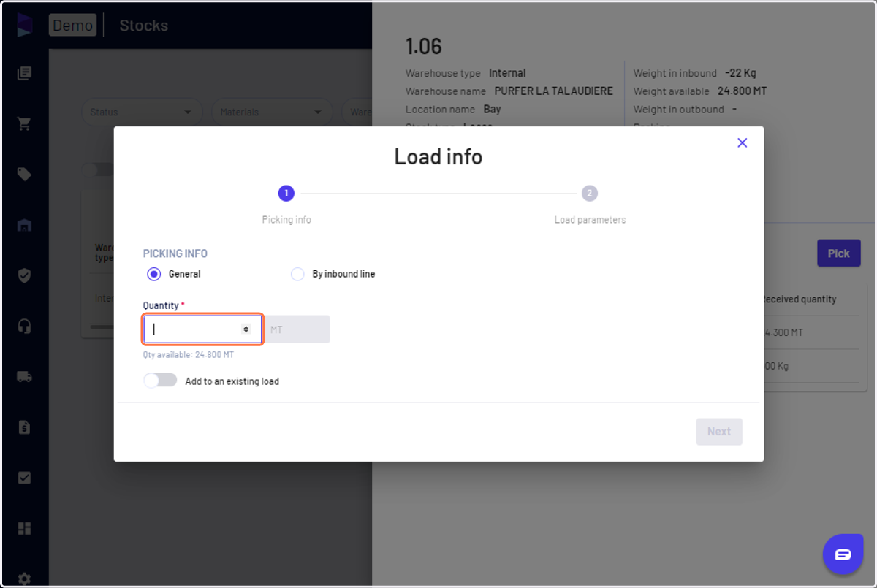This screenshot has height=588, width=877.
Task: Open the library icon in the sidebar
Action: click(x=24, y=73)
